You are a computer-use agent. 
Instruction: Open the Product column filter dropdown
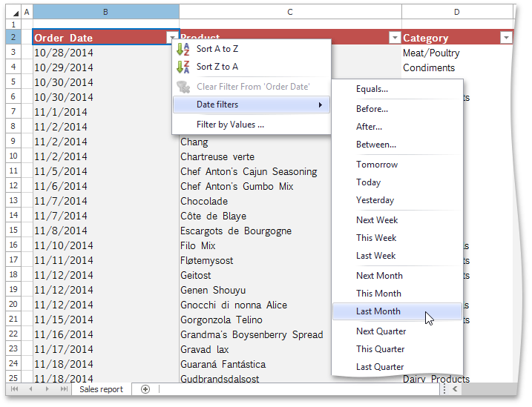point(395,37)
